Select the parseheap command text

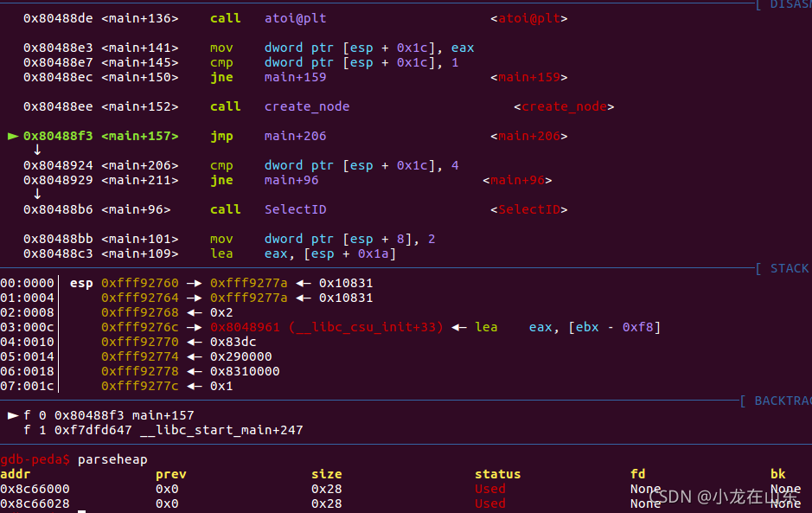click(112, 459)
